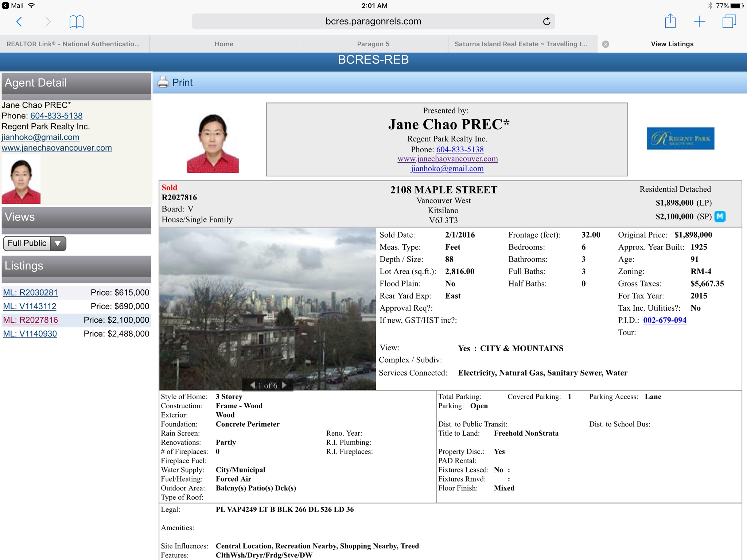Click the printer icon beside Print

tap(163, 82)
